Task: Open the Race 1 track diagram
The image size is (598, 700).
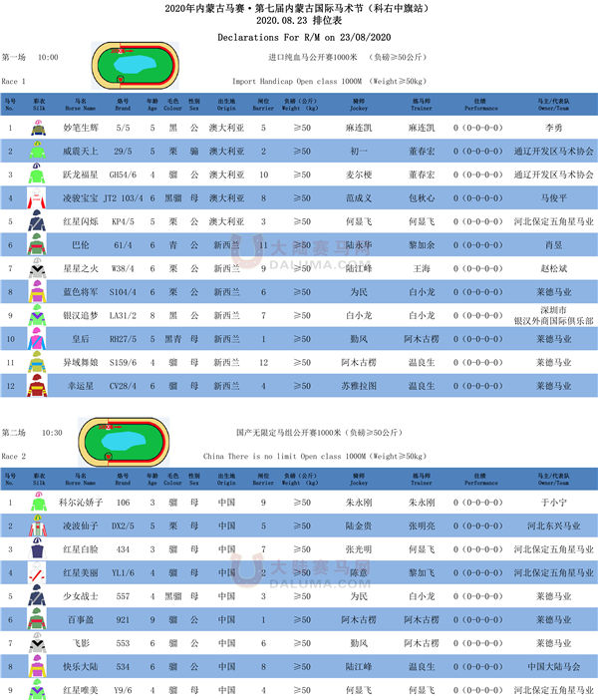Action: point(136,64)
